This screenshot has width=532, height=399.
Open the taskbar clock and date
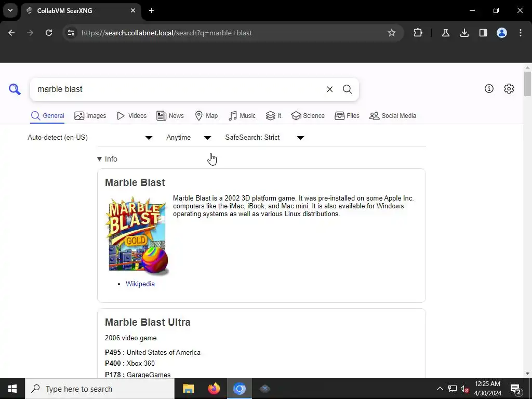(487, 389)
